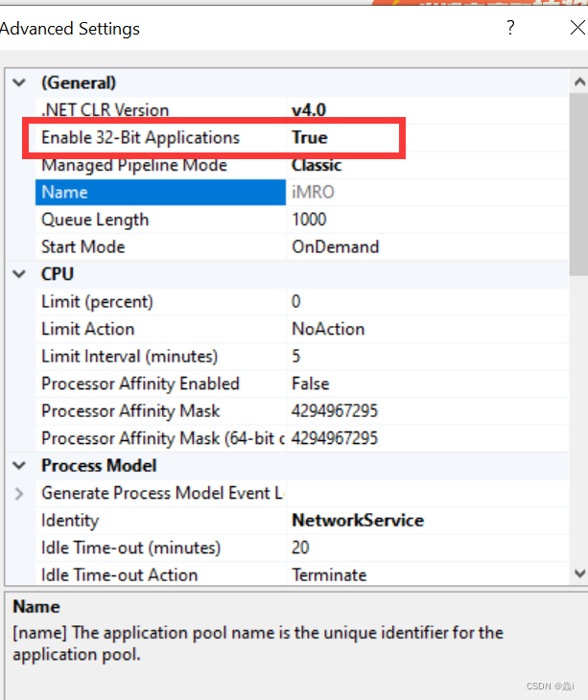
Task: Expand Generate Process Model Event Log entry
Action: (x=19, y=494)
